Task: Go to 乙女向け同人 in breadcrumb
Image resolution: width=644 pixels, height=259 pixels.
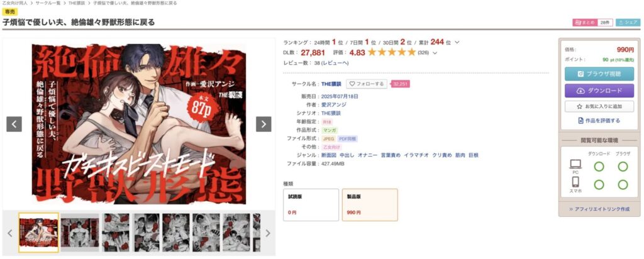Action: (x=15, y=3)
